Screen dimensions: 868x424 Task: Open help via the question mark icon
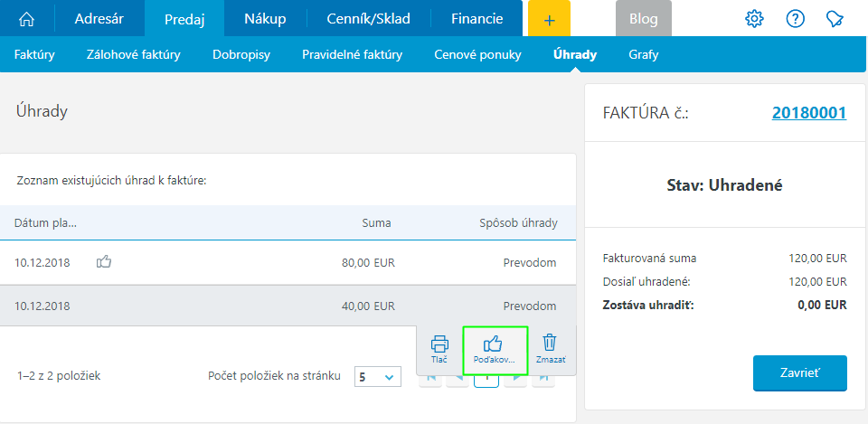pos(795,19)
